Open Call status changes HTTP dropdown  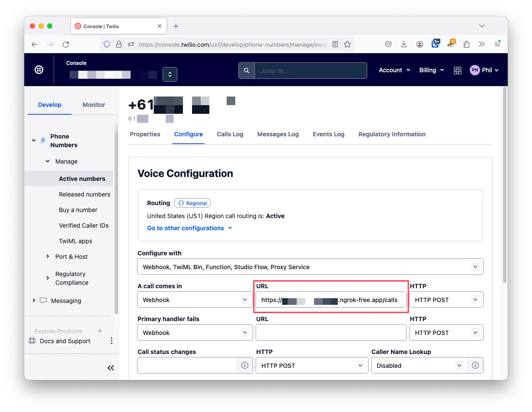[x=311, y=365]
